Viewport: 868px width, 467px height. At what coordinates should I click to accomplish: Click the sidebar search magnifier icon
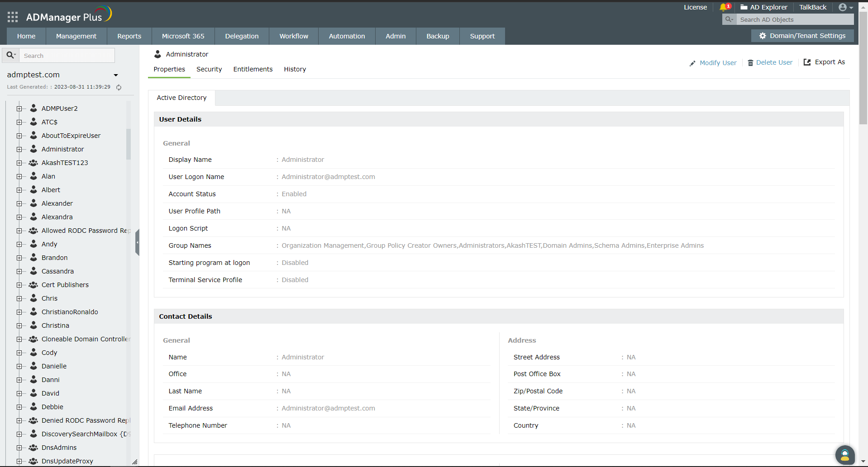[11, 56]
